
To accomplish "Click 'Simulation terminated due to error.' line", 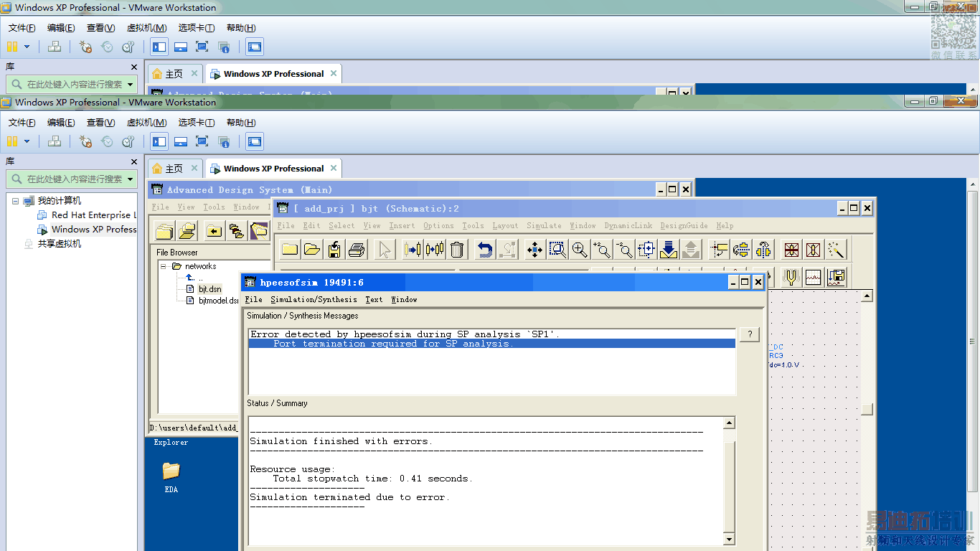I will click(x=349, y=497).
